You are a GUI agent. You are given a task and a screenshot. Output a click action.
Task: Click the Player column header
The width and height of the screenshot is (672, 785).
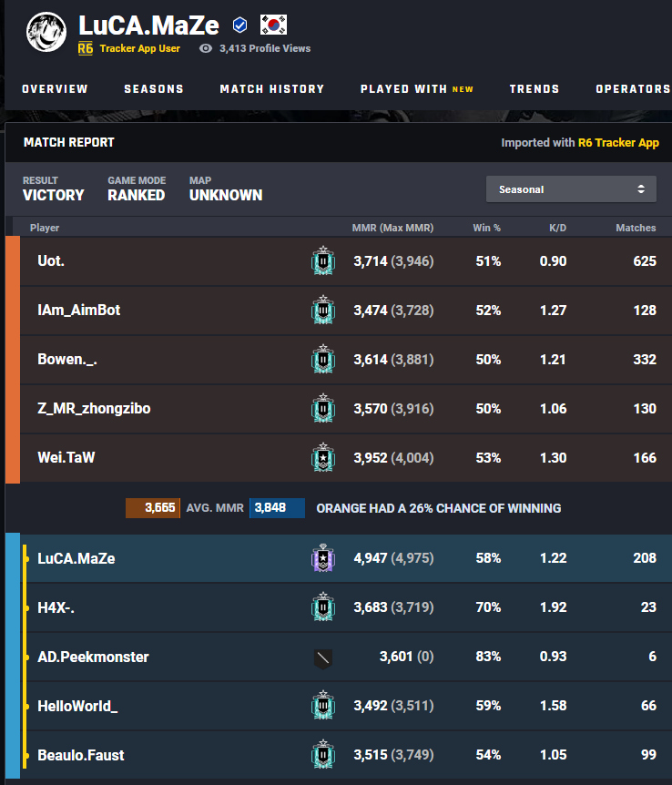pyautogui.click(x=45, y=228)
